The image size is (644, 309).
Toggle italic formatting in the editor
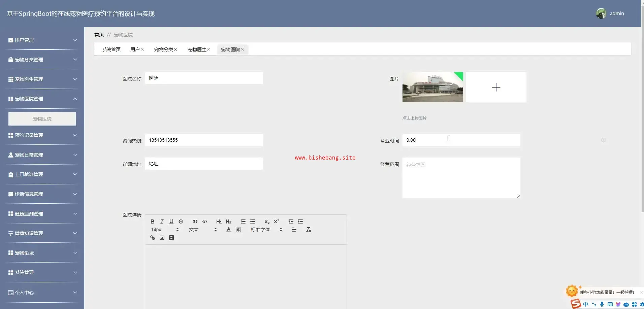coord(162,221)
